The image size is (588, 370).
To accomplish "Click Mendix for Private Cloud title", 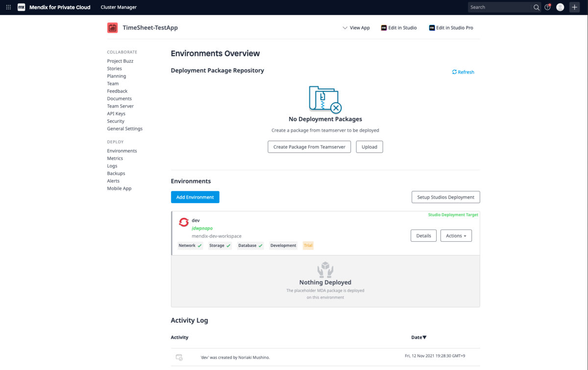I will (59, 7).
